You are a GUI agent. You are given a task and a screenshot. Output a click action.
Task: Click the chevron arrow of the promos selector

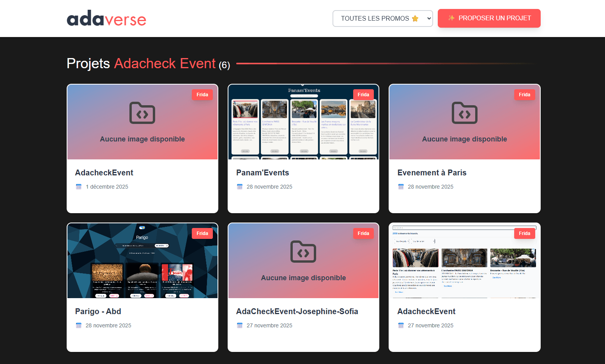click(429, 18)
